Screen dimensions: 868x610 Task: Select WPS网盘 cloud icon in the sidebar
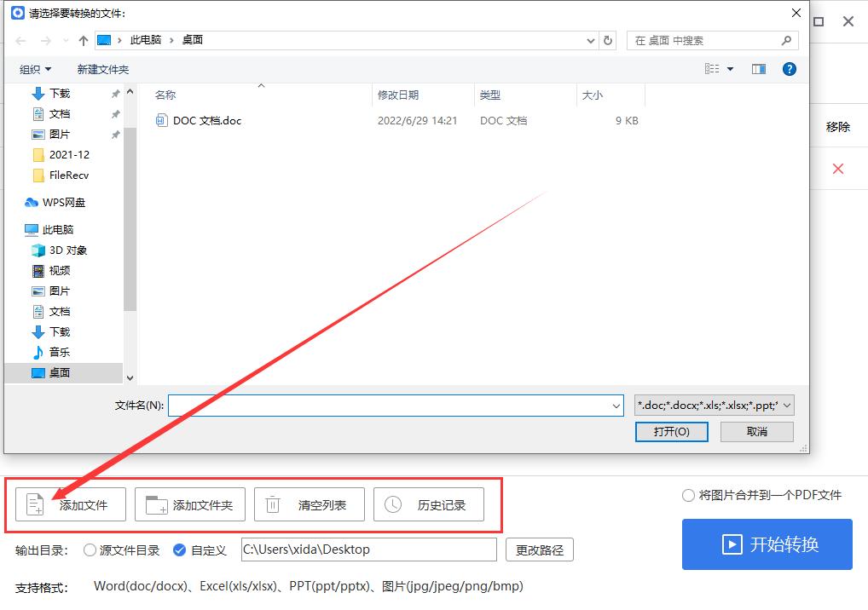pos(32,202)
